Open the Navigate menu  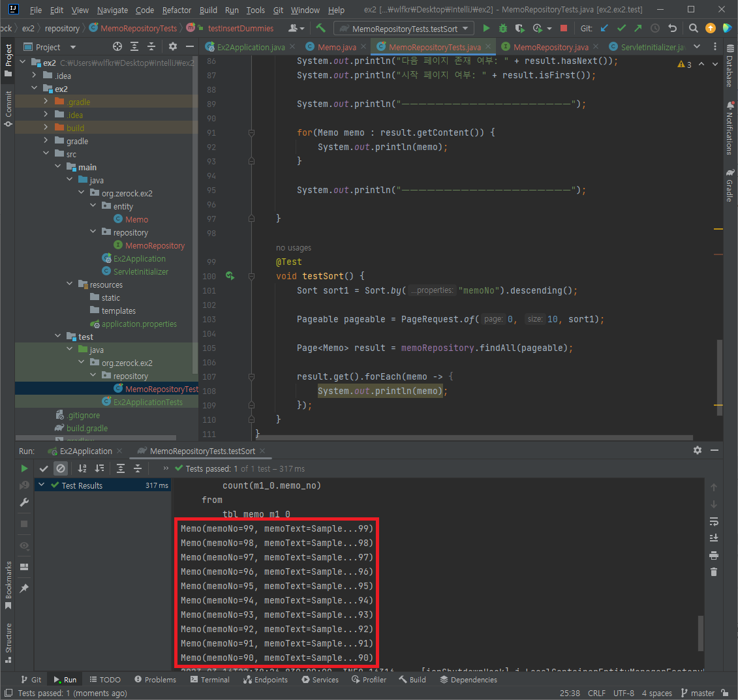112,10
